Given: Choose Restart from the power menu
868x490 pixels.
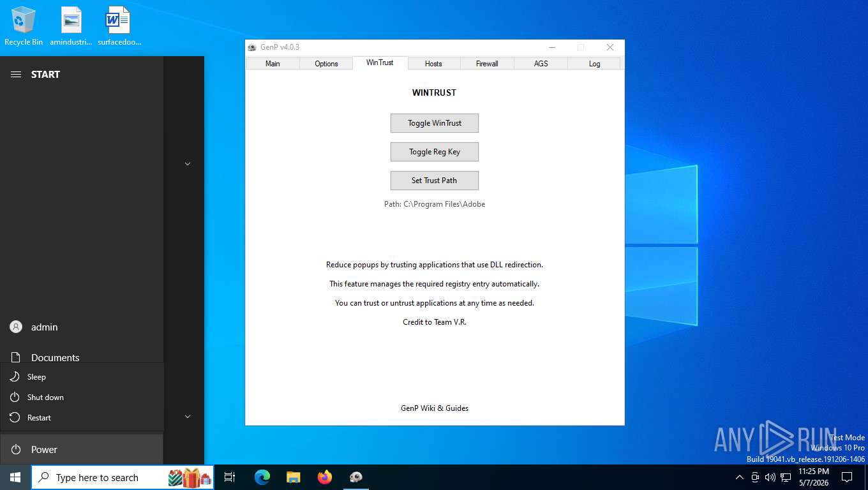Looking at the screenshot, I should point(82,417).
